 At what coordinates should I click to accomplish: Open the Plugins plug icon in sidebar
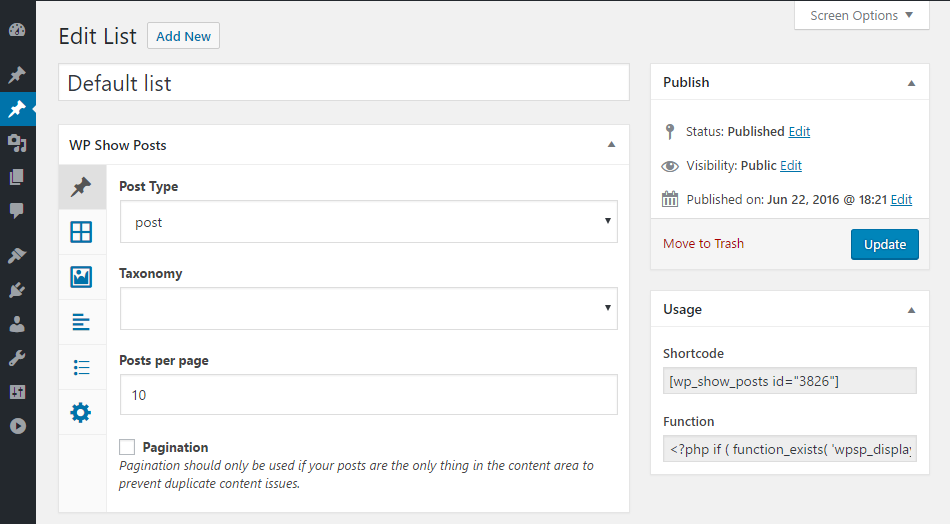pos(17,291)
